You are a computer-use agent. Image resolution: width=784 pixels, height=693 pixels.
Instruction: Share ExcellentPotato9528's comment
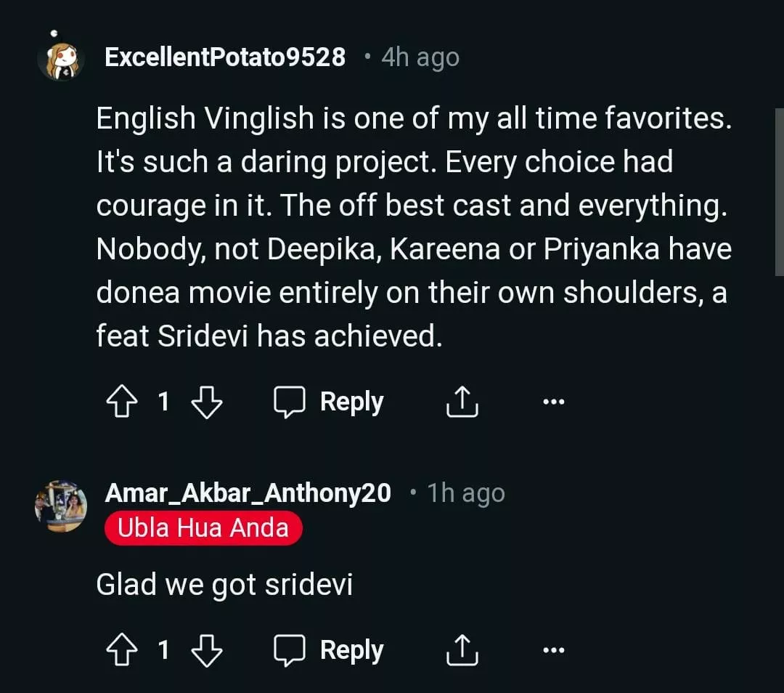462,401
